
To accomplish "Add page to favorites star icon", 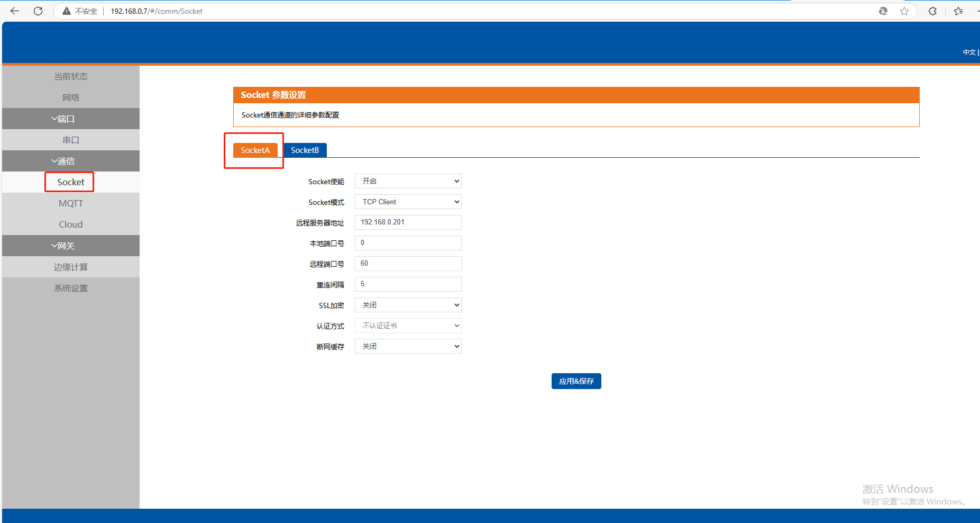I will click(904, 11).
